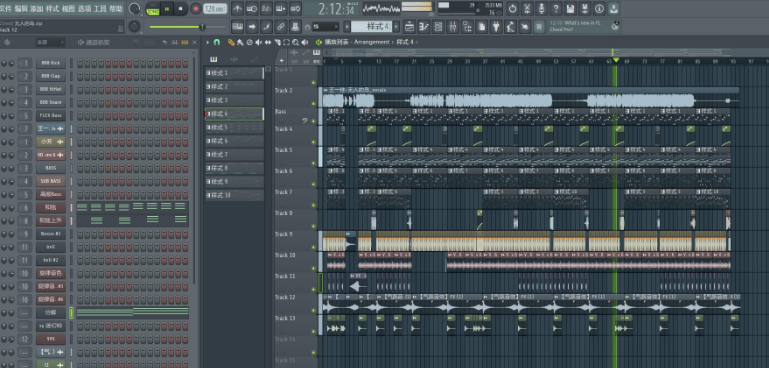Open the 帮助 menu
This screenshot has height=368, width=769.
116,9
